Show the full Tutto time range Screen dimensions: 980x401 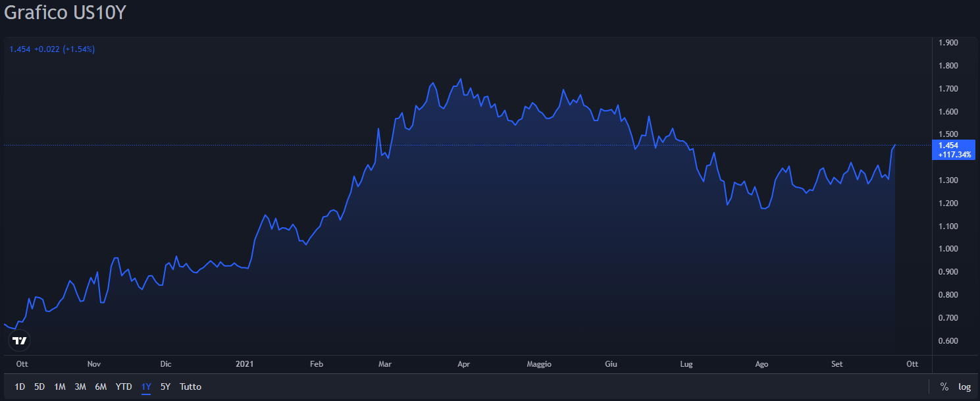tap(191, 387)
